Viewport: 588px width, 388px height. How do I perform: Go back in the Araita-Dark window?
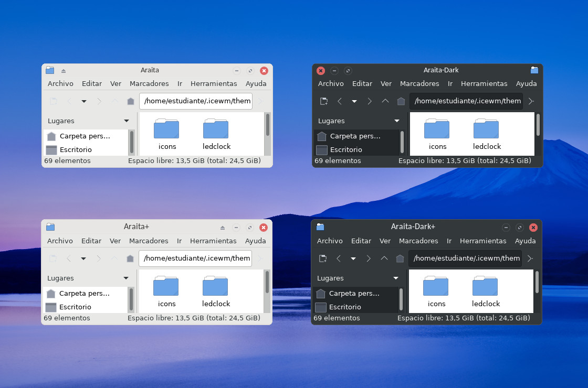pyautogui.click(x=339, y=101)
